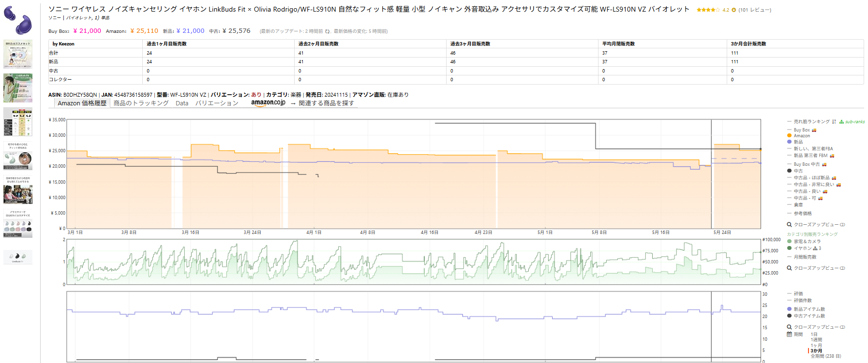Select the purple earbuds main thumbnail
The height and width of the screenshot is (363, 868).
(x=18, y=19)
